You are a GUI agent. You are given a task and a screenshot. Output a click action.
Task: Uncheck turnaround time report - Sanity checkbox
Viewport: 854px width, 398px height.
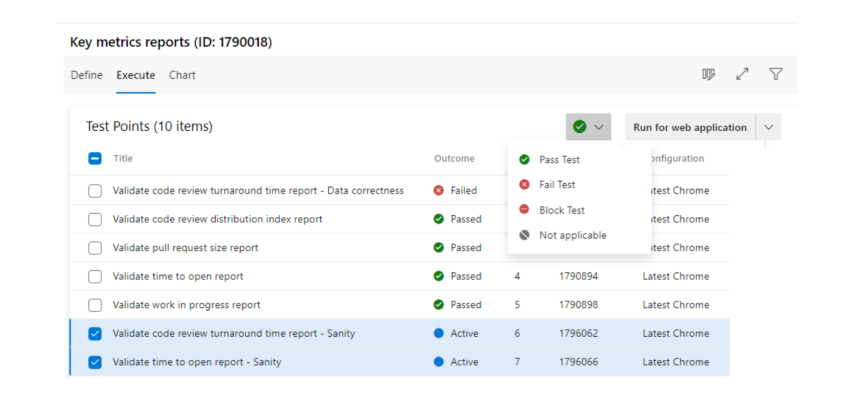[x=95, y=334]
